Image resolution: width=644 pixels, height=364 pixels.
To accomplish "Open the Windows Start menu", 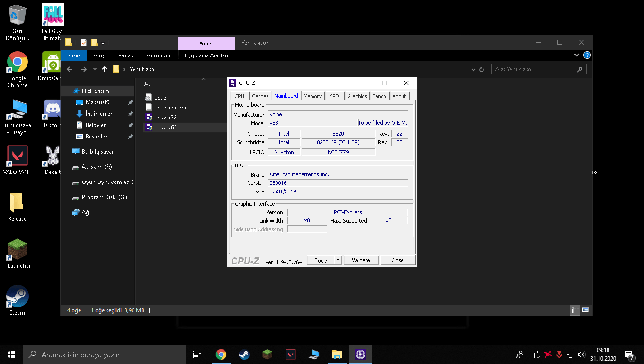I will click(11, 355).
